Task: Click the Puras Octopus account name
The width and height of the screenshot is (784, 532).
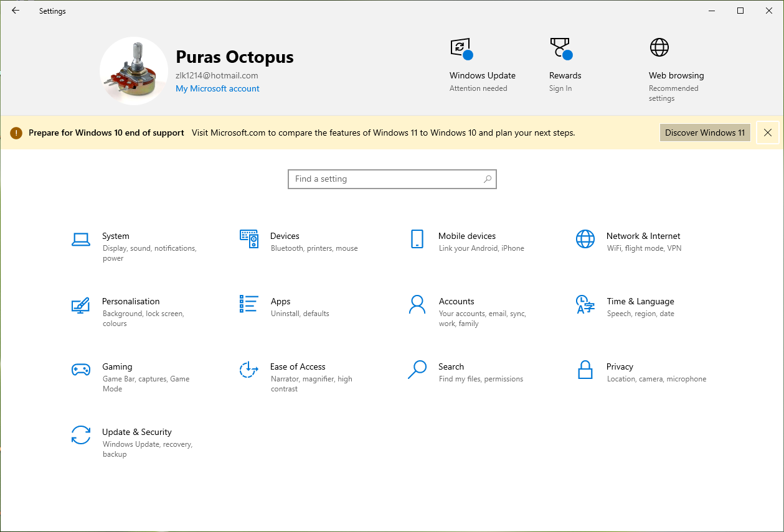Action: point(235,57)
